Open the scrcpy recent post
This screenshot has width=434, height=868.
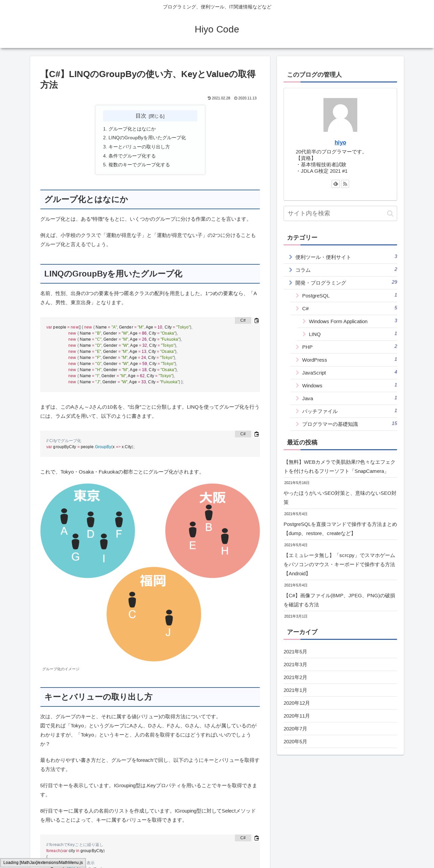tap(340, 564)
